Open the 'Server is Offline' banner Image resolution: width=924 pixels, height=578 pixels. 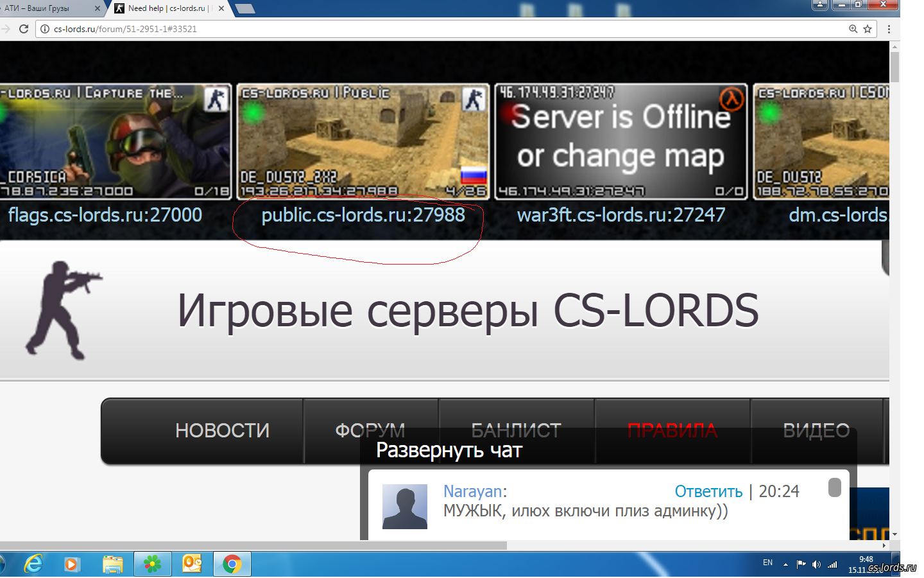tap(621, 141)
